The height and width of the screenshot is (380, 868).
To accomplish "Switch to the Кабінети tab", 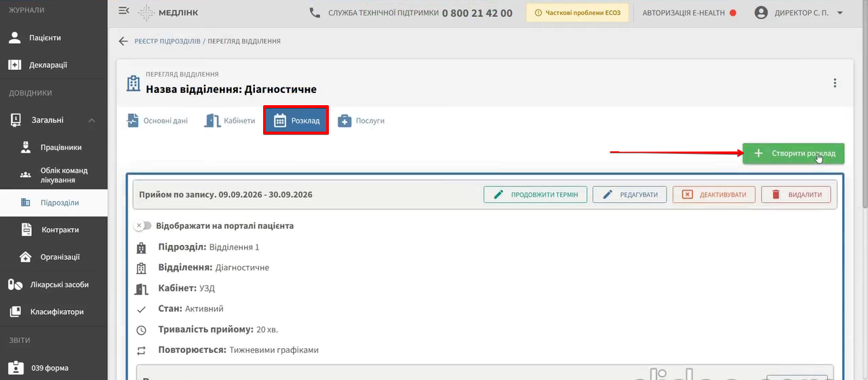I will (x=231, y=121).
